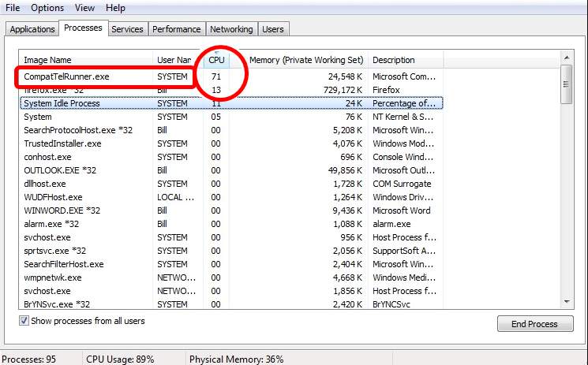Click the Console Wind... description cell
The width and height of the screenshot is (588, 365).
tap(403, 157)
